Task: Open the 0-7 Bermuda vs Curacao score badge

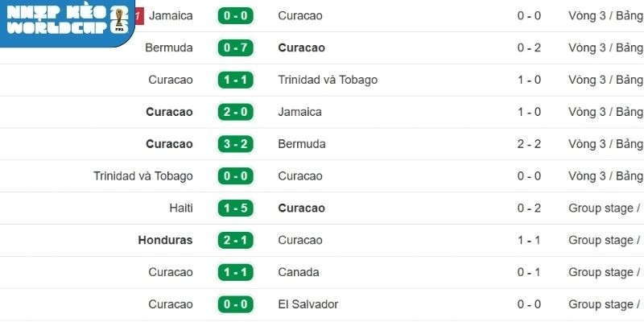Action: click(x=235, y=48)
